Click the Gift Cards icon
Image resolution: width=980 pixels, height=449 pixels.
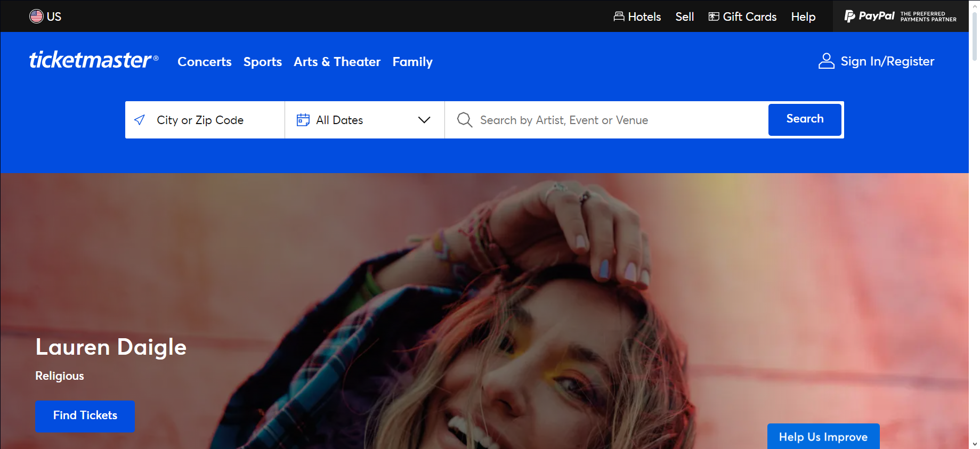coord(714,17)
